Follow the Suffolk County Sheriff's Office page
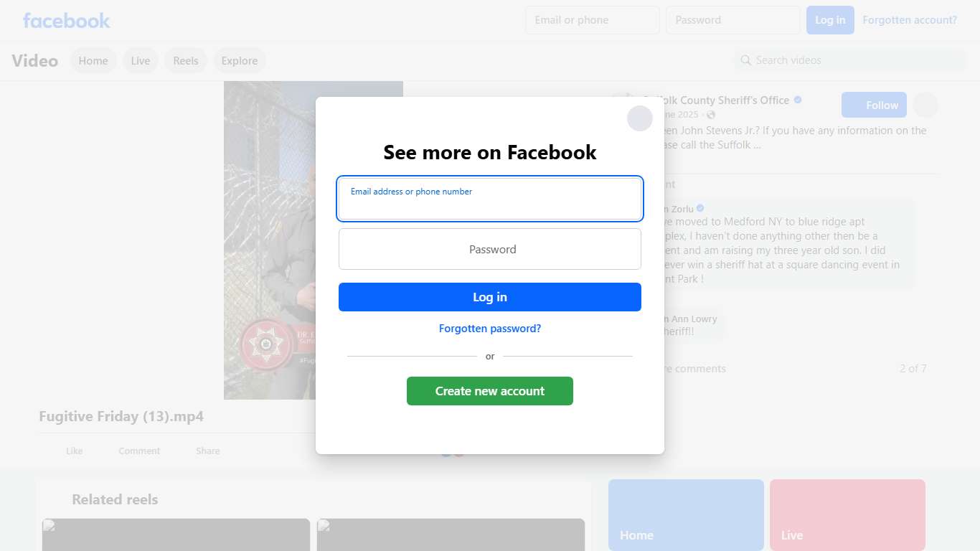The image size is (980, 551). (874, 105)
